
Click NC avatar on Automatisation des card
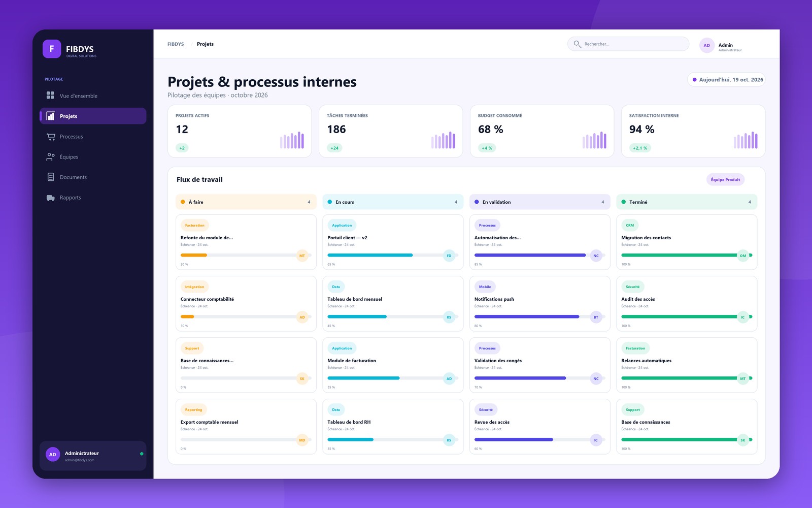[x=596, y=256]
